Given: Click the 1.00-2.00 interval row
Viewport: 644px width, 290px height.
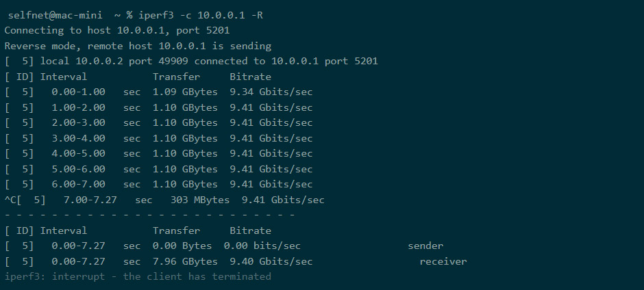Looking at the screenshot, I should pyautogui.click(x=158, y=107).
